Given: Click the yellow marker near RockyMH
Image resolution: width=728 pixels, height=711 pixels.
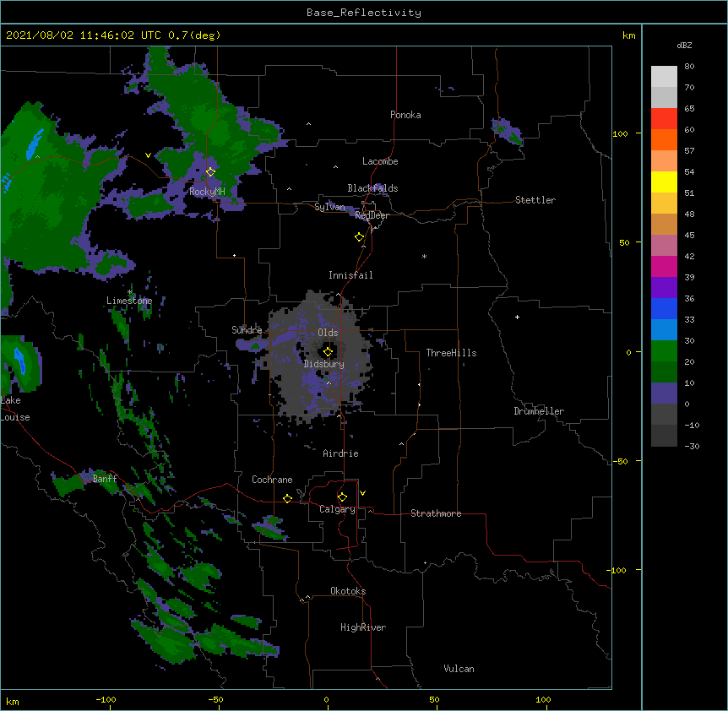Looking at the screenshot, I should pos(210,171).
